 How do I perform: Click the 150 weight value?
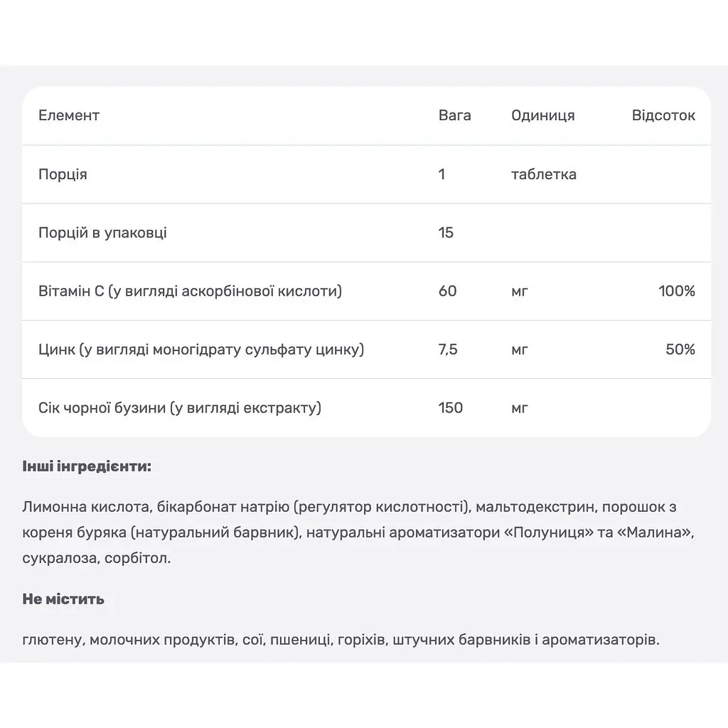point(450,407)
